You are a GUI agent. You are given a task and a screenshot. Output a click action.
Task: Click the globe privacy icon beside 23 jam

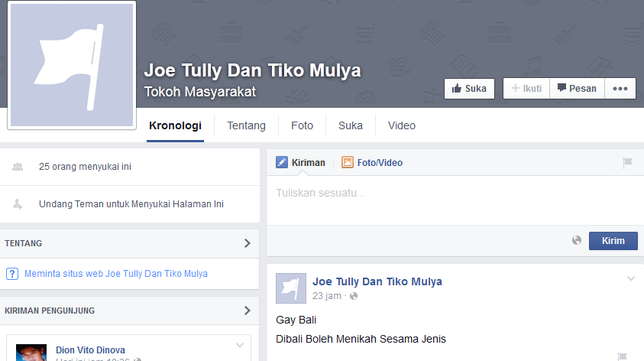point(354,296)
